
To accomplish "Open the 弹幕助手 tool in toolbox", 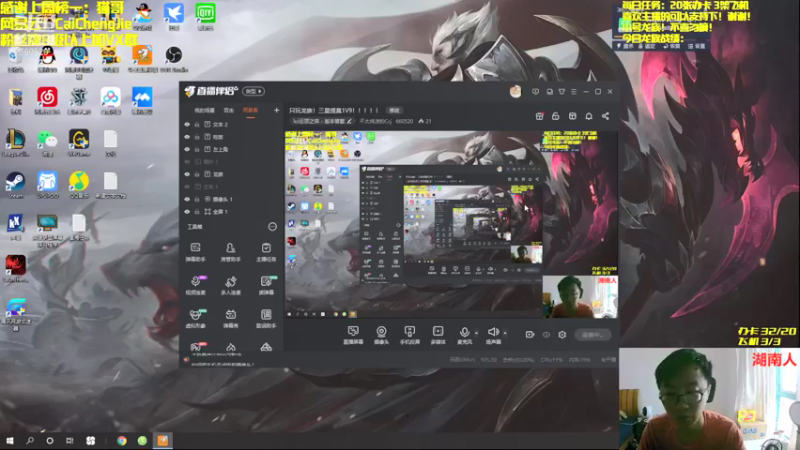I will (x=195, y=252).
